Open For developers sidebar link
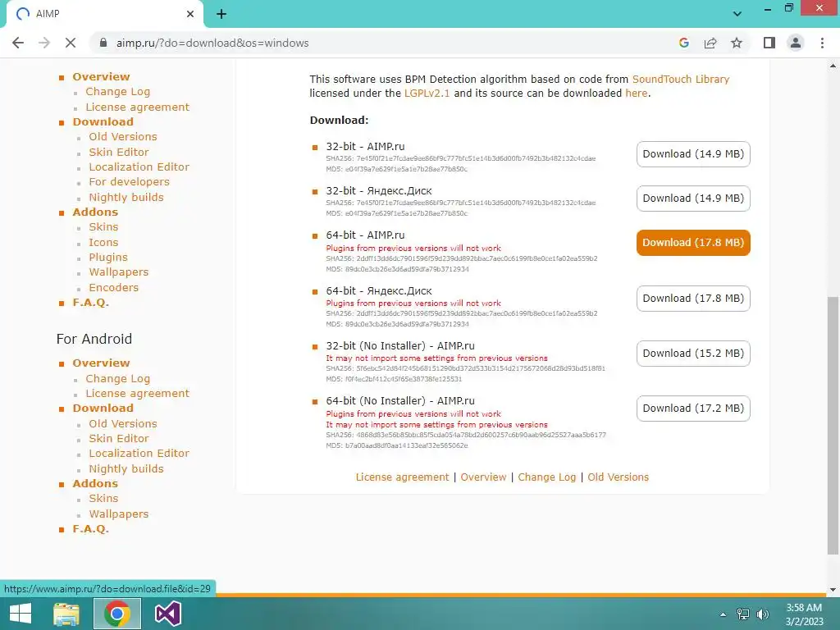 tap(129, 182)
